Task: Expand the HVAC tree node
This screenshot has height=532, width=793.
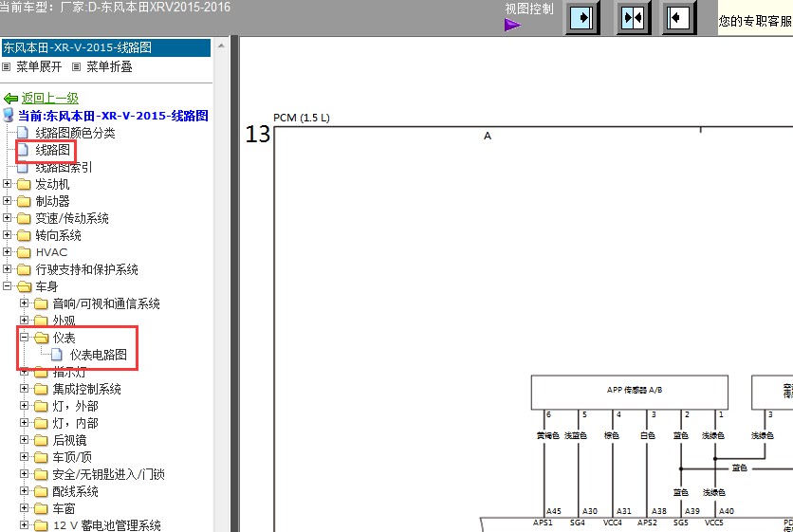Action: pyautogui.click(x=7, y=252)
